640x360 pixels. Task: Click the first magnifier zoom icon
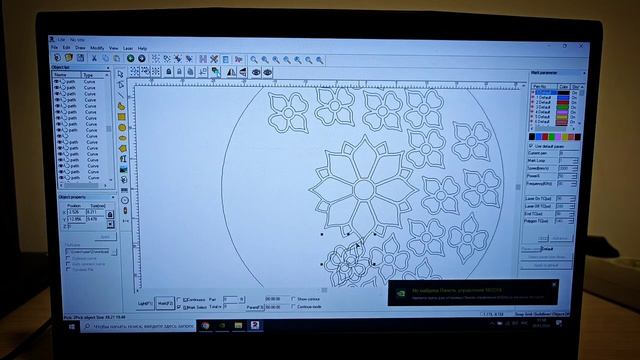(x=254, y=60)
